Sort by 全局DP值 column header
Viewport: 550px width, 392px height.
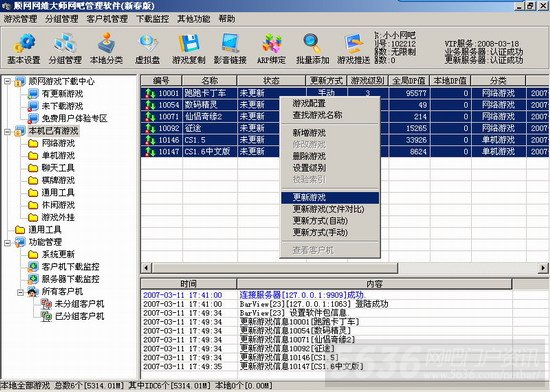pyautogui.click(x=409, y=81)
